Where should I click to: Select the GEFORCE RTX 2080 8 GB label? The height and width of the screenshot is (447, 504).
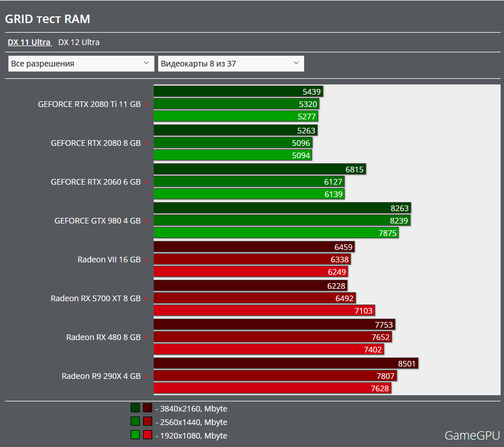[96, 144]
